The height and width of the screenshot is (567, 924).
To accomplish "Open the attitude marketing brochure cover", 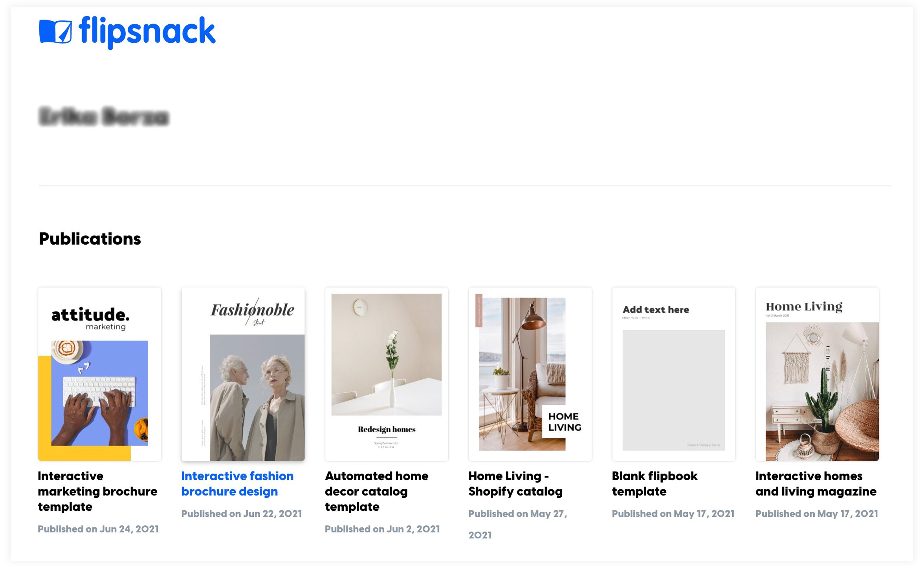I will click(99, 374).
